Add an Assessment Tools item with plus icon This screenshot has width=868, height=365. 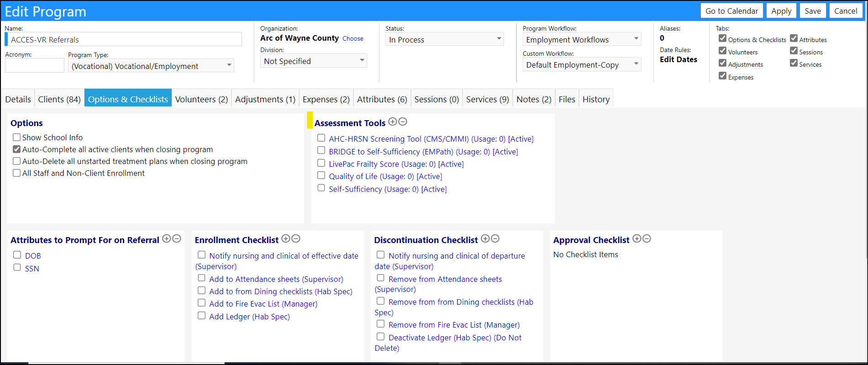[x=392, y=122]
